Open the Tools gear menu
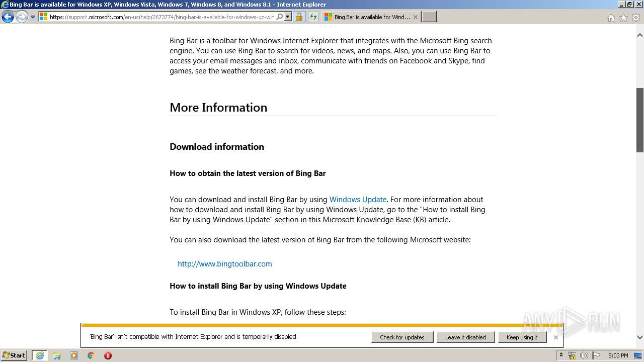 pyautogui.click(x=636, y=18)
